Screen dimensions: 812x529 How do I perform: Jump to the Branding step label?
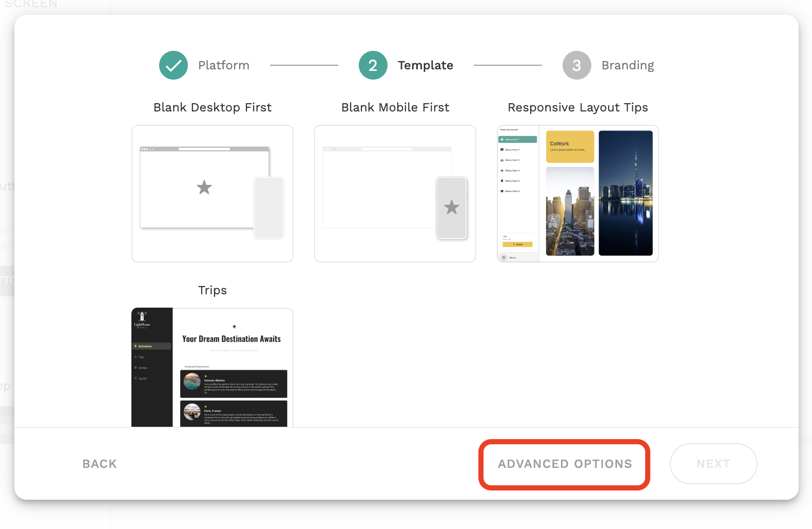coord(627,65)
